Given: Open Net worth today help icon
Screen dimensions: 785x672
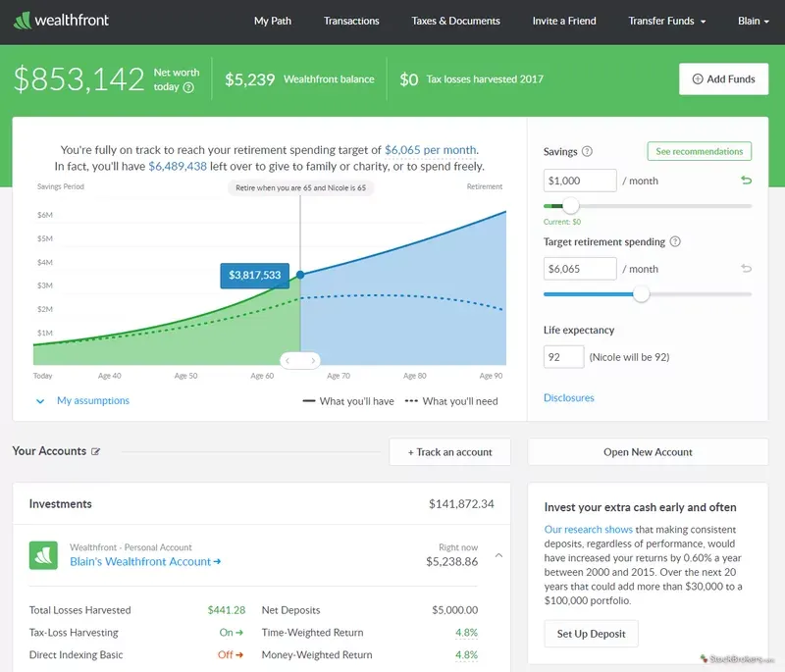Looking at the screenshot, I should (188, 87).
